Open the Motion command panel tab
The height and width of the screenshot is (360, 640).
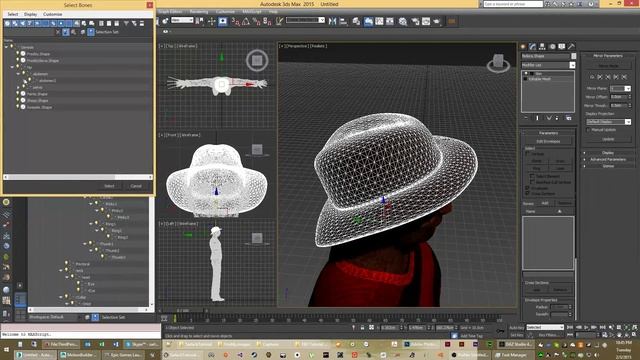[552, 47]
